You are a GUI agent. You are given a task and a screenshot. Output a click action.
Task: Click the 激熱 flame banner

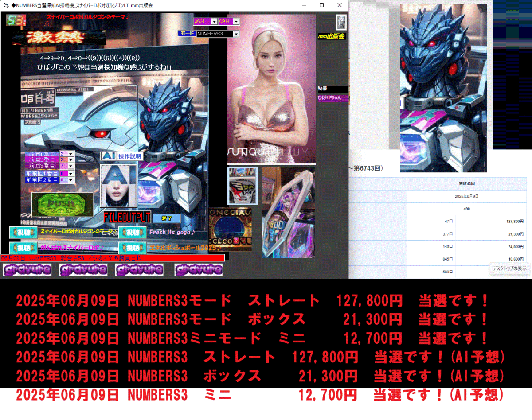59,37
